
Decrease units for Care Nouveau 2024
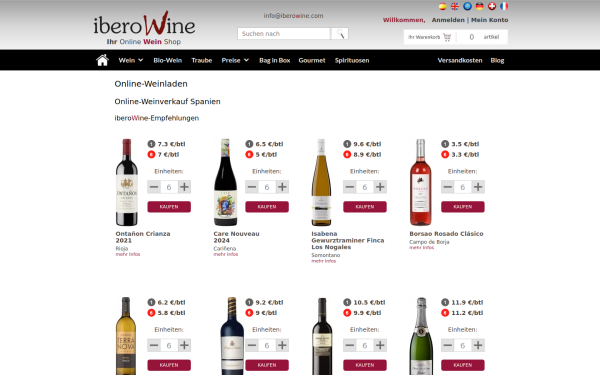[x=252, y=187]
